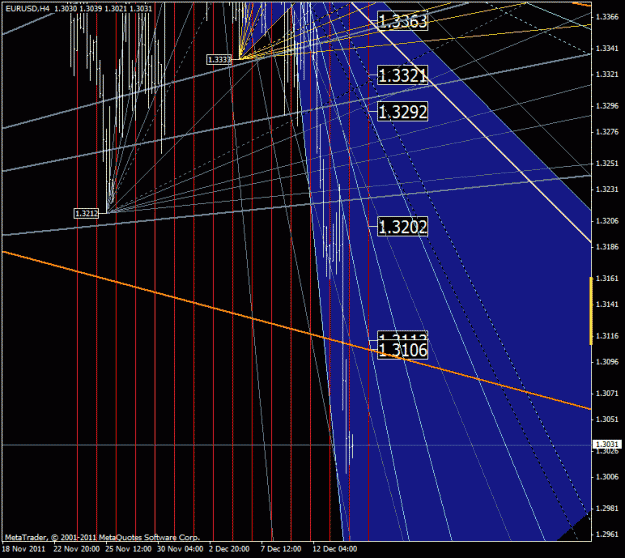
Task: Click 1.3341 on the price axis
Action: [x=607, y=48]
